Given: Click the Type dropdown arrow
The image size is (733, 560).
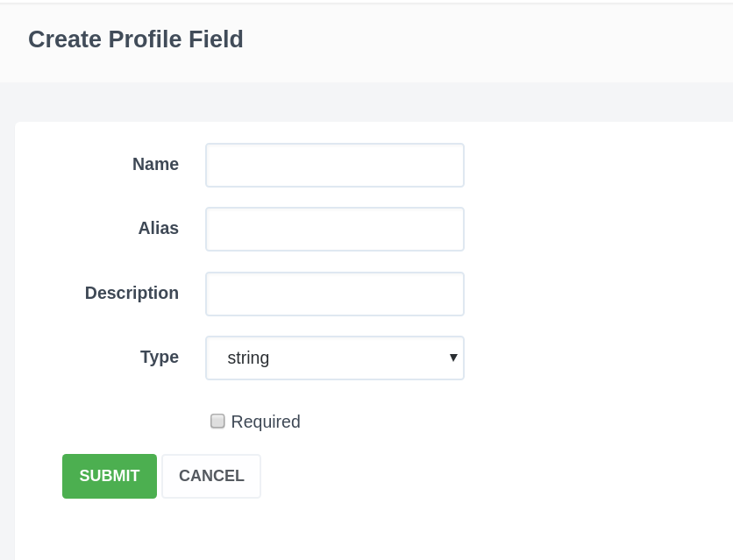Looking at the screenshot, I should click(453, 358).
